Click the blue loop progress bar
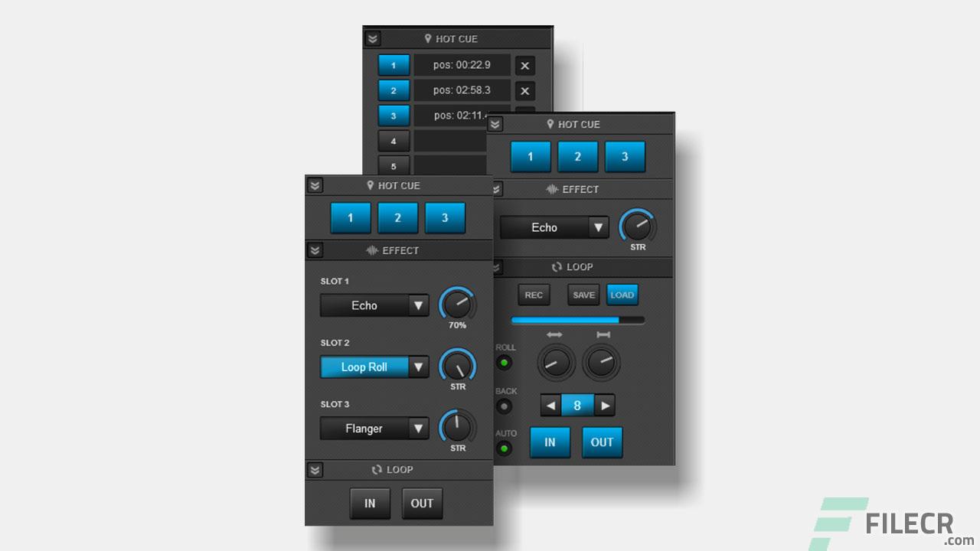The image size is (980, 551). point(578,320)
